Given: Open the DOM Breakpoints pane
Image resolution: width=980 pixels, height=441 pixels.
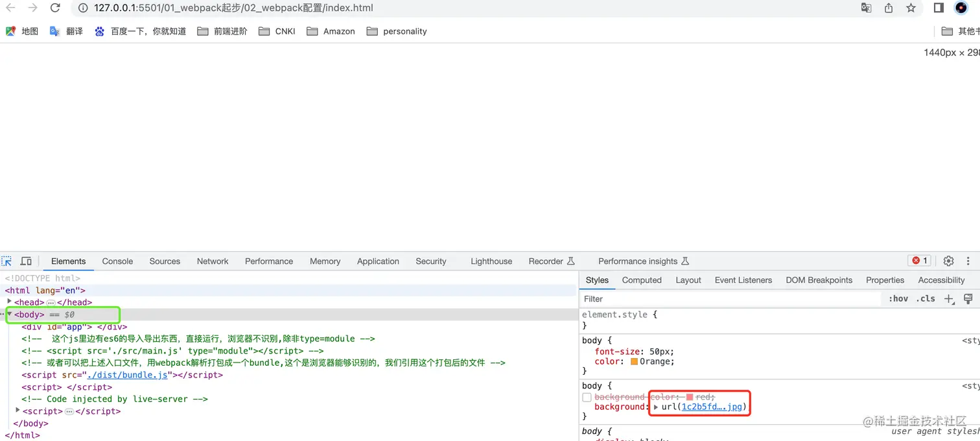Looking at the screenshot, I should point(819,280).
